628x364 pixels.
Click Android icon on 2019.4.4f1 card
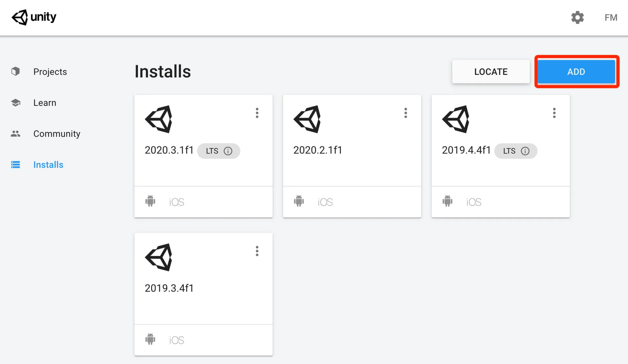pyautogui.click(x=447, y=201)
